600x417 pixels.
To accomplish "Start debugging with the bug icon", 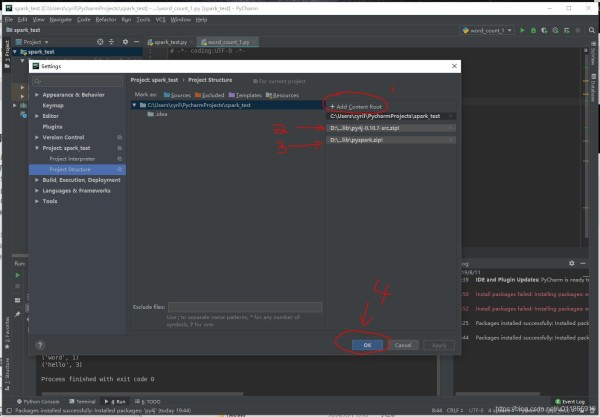I will [x=533, y=30].
